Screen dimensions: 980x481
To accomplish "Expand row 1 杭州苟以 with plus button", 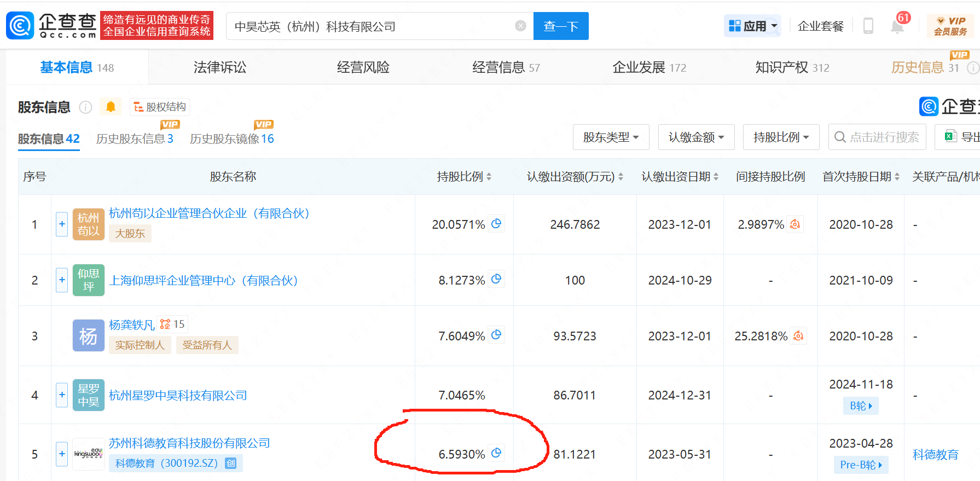I will pos(62,224).
